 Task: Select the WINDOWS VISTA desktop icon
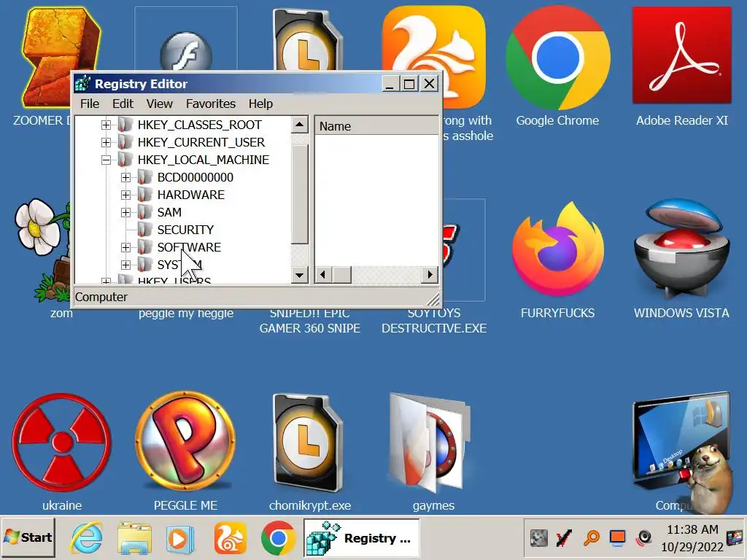(682, 249)
